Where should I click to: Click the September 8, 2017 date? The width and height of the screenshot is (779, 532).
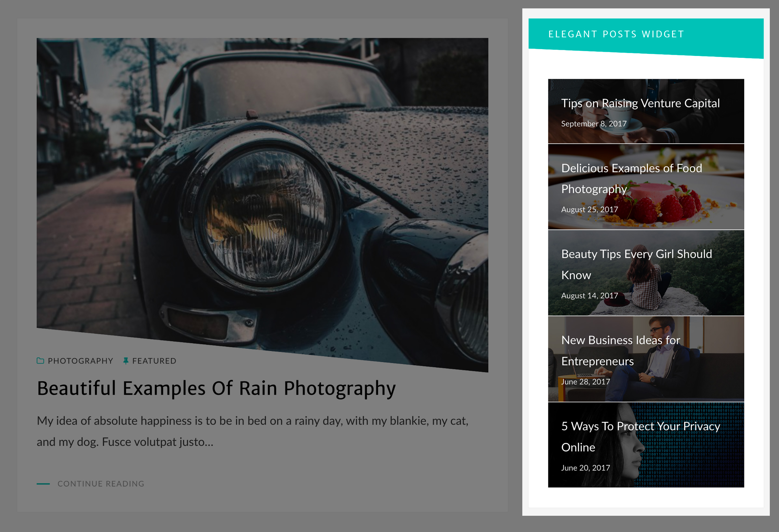click(594, 124)
